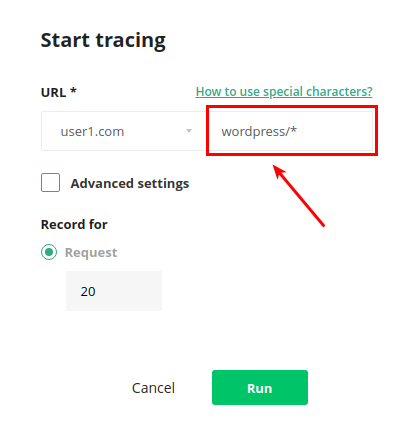This screenshot has width=413, height=434.
Task: Click the arrowhead tip pointing at the URL field
Action: 276,168
